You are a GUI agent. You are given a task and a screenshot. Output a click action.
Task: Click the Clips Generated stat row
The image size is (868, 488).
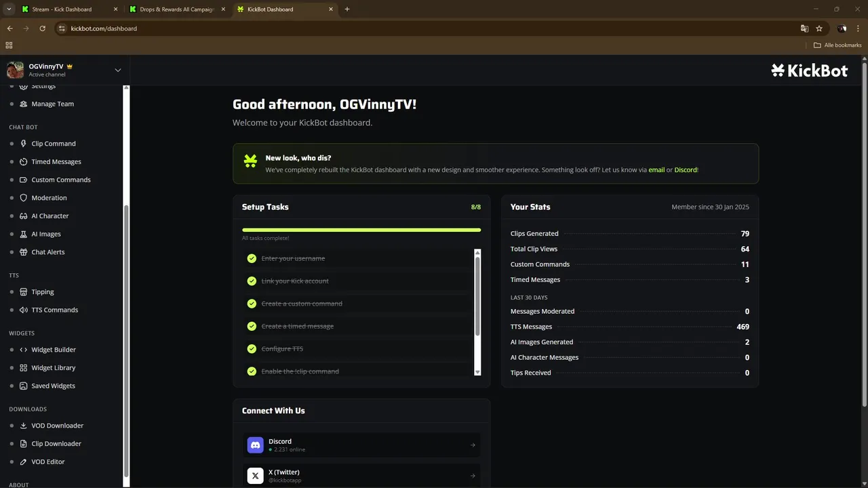[x=630, y=234]
